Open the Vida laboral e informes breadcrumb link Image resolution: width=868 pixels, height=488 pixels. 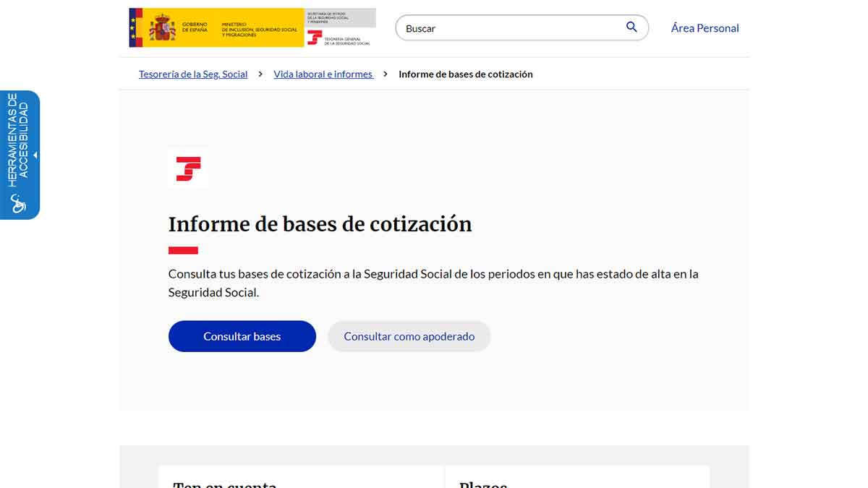pyautogui.click(x=323, y=74)
